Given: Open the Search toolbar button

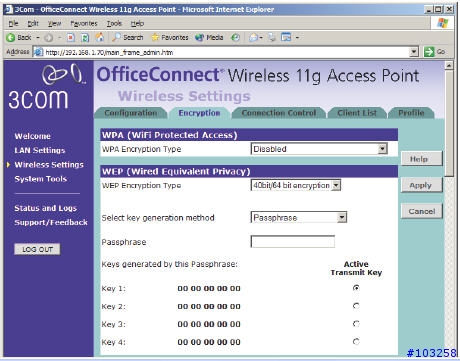Looking at the screenshot, I should (x=128, y=37).
